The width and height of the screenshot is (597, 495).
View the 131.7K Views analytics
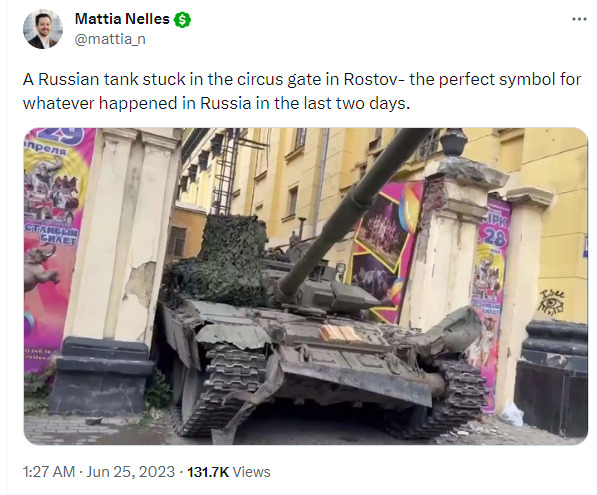(x=228, y=472)
